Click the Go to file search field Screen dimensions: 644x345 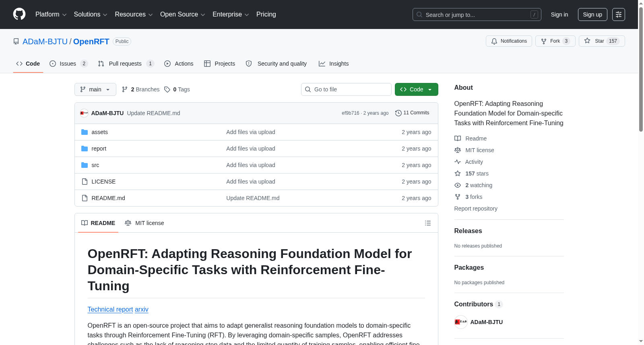coord(346,89)
